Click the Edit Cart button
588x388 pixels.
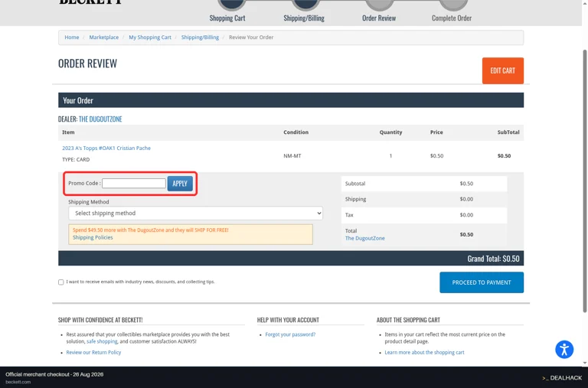pyautogui.click(x=502, y=70)
